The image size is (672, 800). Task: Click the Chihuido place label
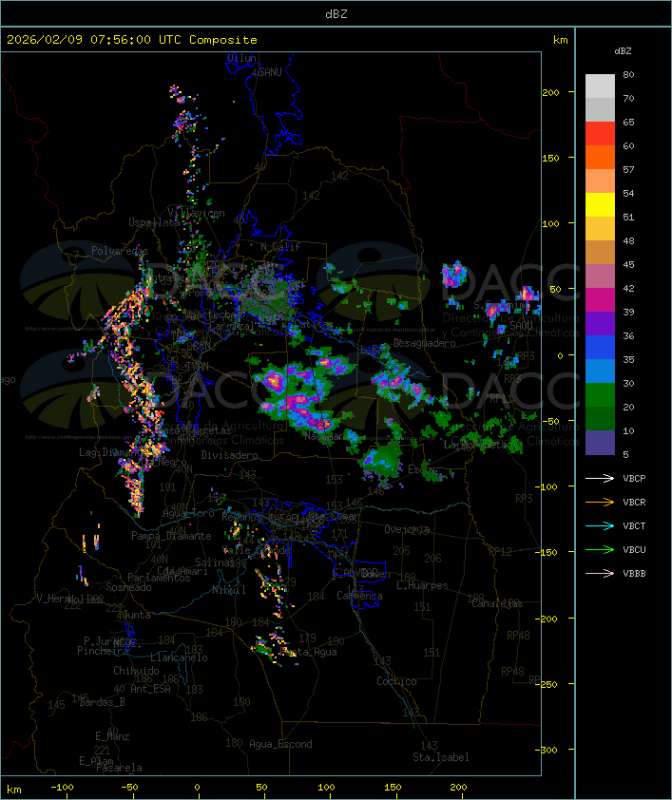click(136, 671)
